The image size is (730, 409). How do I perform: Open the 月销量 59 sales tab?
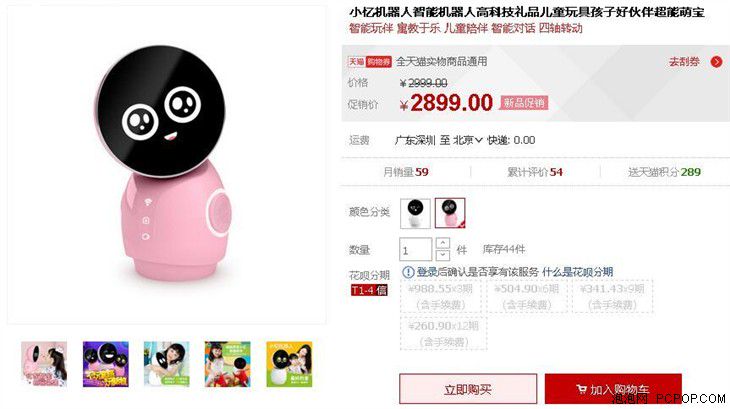pyautogui.click(x=406, y=172)
